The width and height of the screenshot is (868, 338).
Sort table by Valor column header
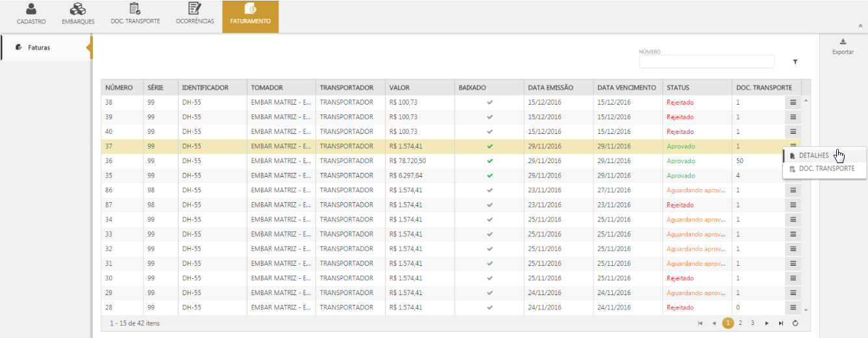click(400, 88)
